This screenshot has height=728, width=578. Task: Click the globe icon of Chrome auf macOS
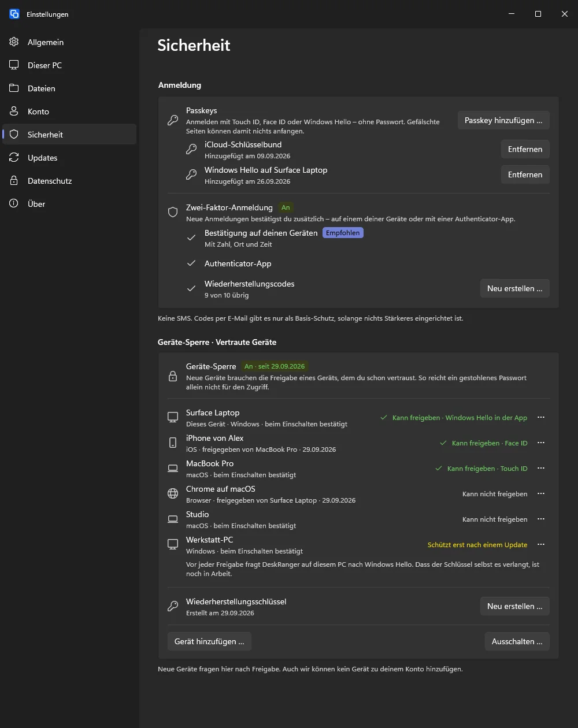(x=172, y=493)
